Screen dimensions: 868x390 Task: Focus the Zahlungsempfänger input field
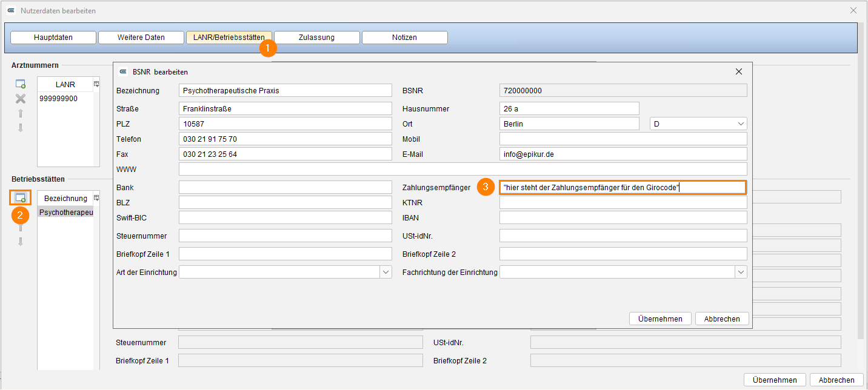click(623, 188)
